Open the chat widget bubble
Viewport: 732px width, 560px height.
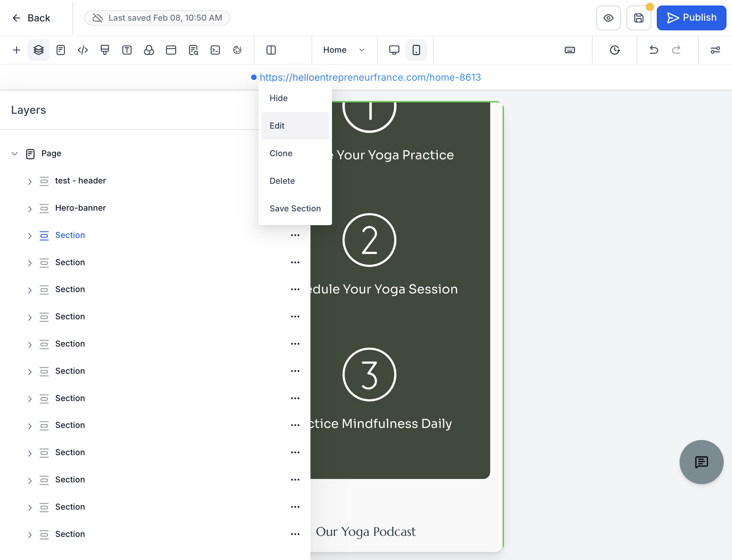[x=701, y=462]
